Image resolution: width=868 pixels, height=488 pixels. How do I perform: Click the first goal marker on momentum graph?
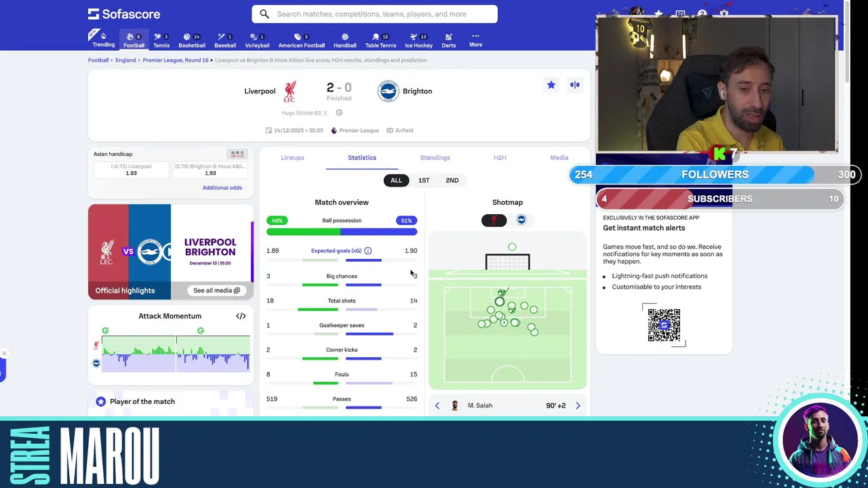click(105, 331)
